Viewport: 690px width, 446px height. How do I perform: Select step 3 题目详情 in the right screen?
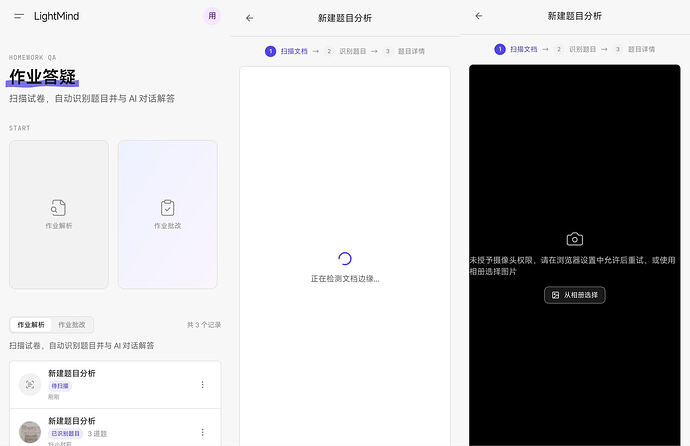click(x=634, y=49)
